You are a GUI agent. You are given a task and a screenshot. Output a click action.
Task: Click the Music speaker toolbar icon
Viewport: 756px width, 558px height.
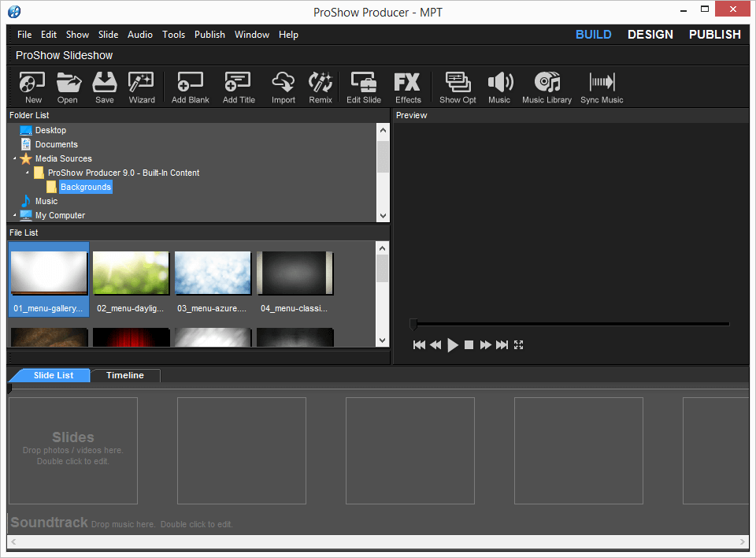pyautogui.click(x=499, y=87)
